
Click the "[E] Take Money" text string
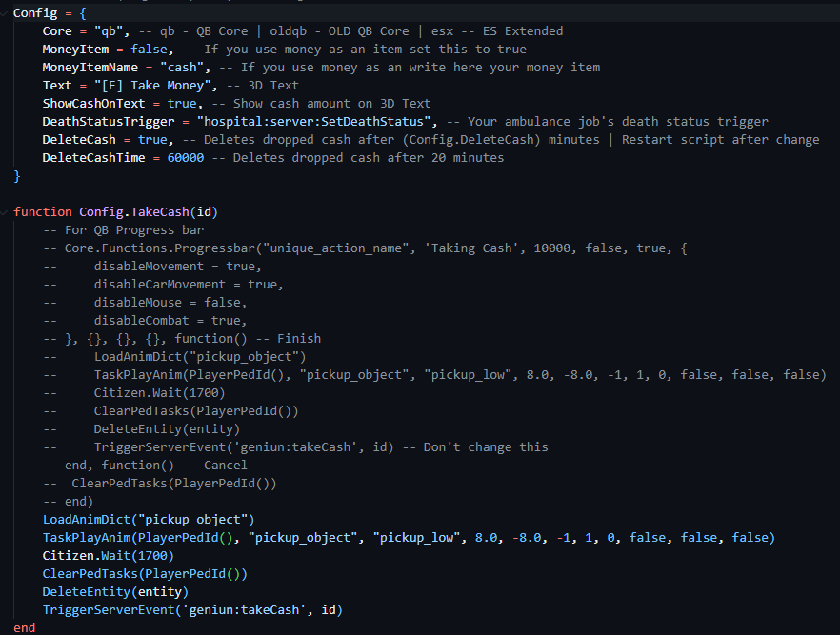152,86
